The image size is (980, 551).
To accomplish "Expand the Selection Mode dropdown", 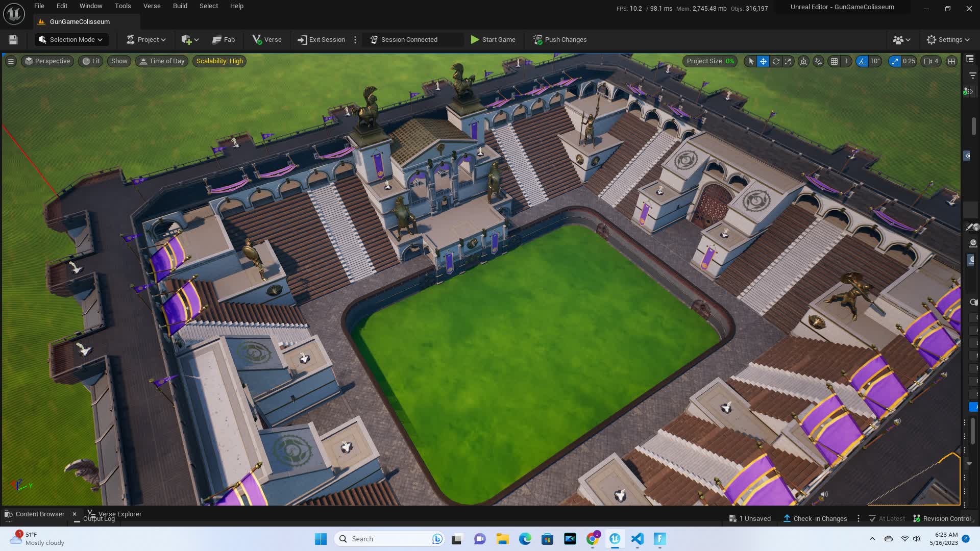I will [71, 39].
